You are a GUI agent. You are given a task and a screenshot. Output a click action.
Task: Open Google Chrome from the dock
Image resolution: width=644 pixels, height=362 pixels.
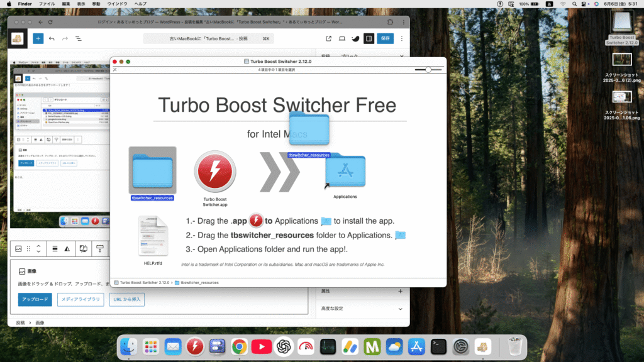[x=239, y=346]
